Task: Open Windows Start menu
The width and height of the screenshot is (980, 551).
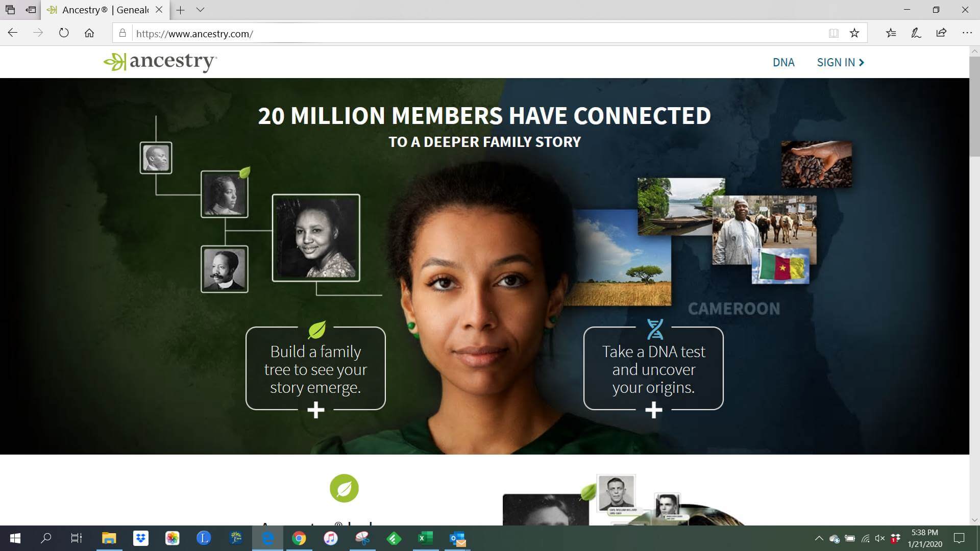Action: (15, 538)
